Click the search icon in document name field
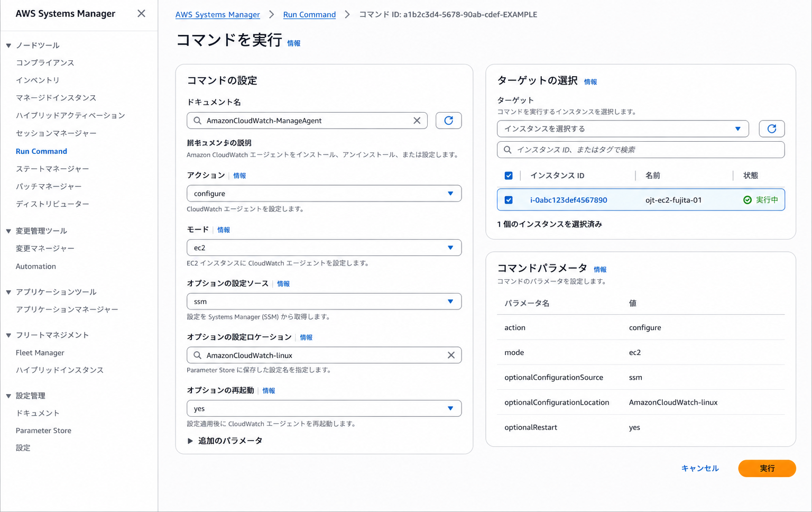The image size is (812, 512). 197,121
